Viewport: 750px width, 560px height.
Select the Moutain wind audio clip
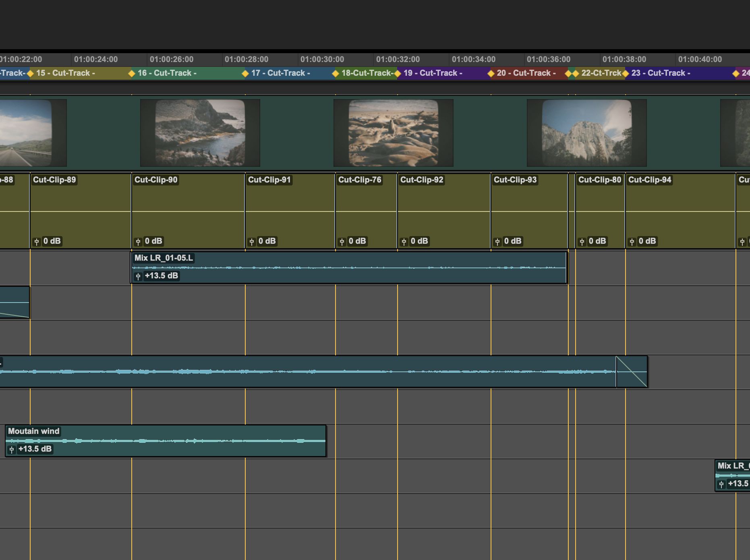click(x=166, y=441)
